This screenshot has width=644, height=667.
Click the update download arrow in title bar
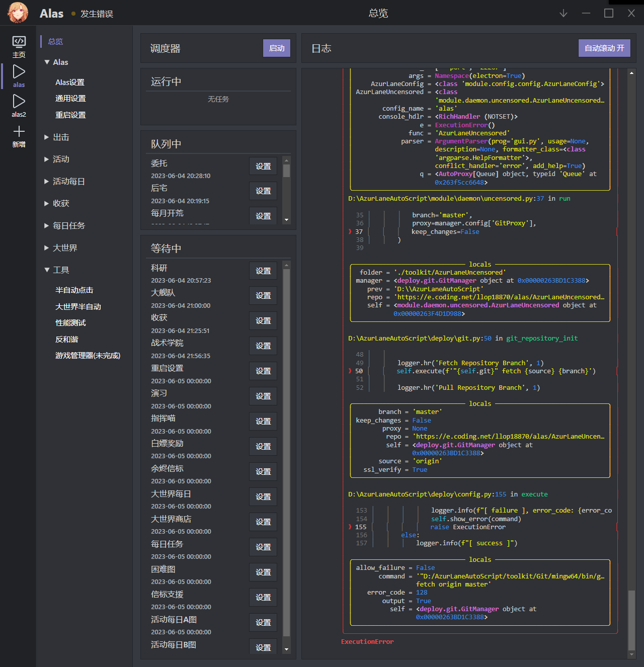[x=563, y=13]
